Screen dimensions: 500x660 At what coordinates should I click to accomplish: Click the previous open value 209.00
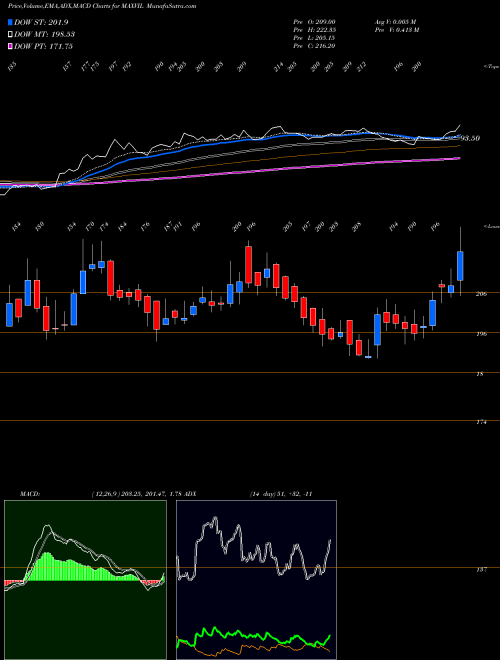pos(325,21)
